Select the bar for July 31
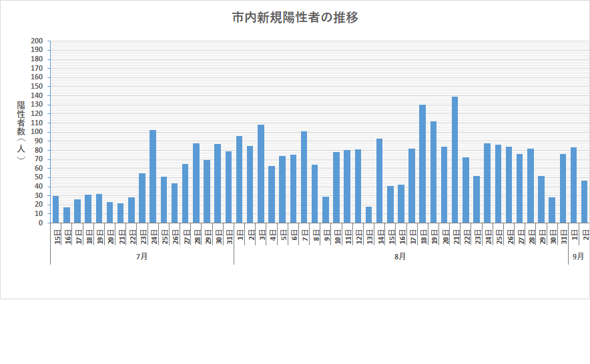 [228, 187]
